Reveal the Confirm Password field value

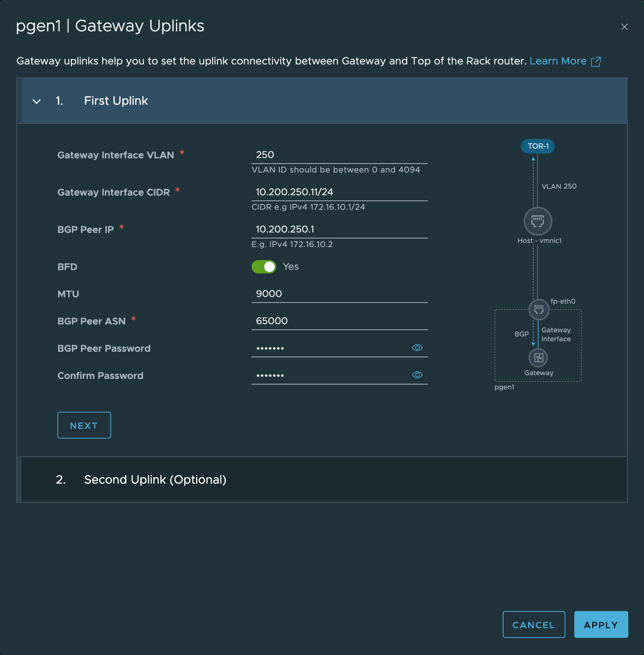(x=417, y=375)
